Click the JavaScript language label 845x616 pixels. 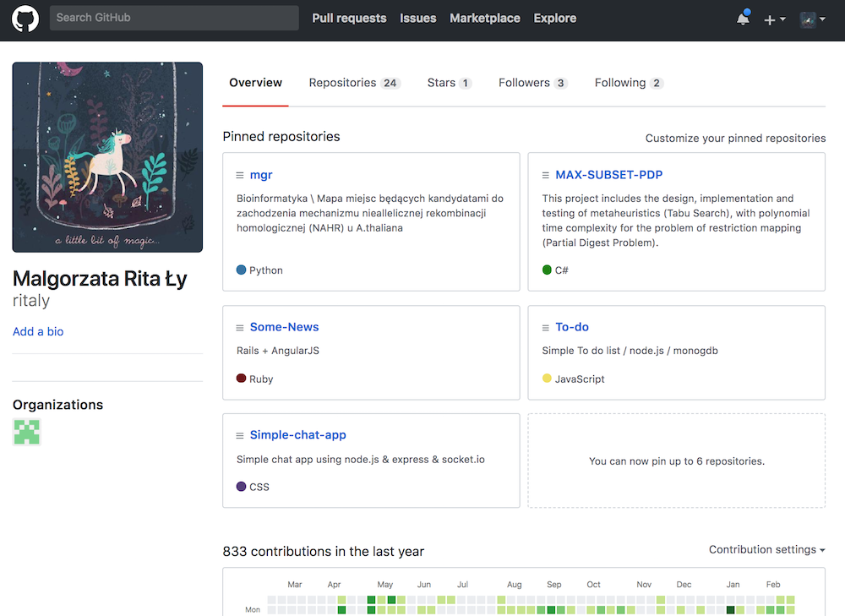tap(580, 379)
